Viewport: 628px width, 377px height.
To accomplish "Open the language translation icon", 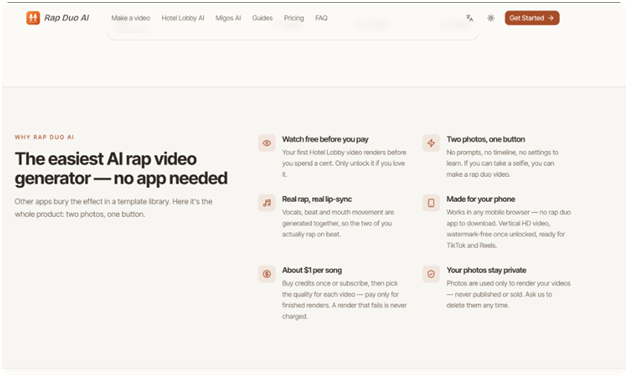I will point(469,18).
